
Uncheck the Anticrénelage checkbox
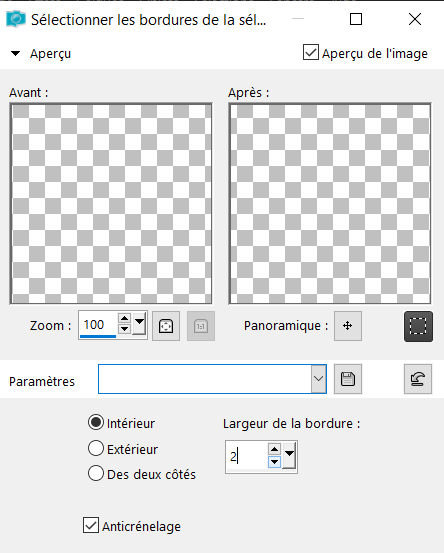(91, 525)
